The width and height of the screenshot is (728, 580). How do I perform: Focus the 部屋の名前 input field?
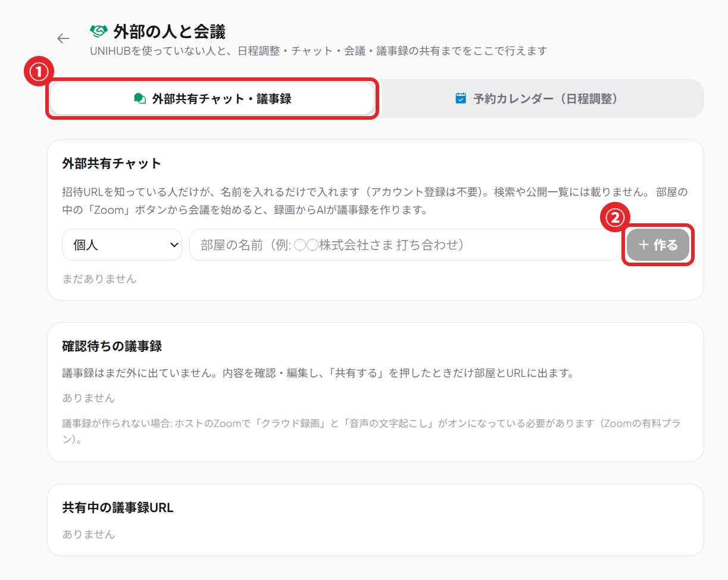pos(405,245)
